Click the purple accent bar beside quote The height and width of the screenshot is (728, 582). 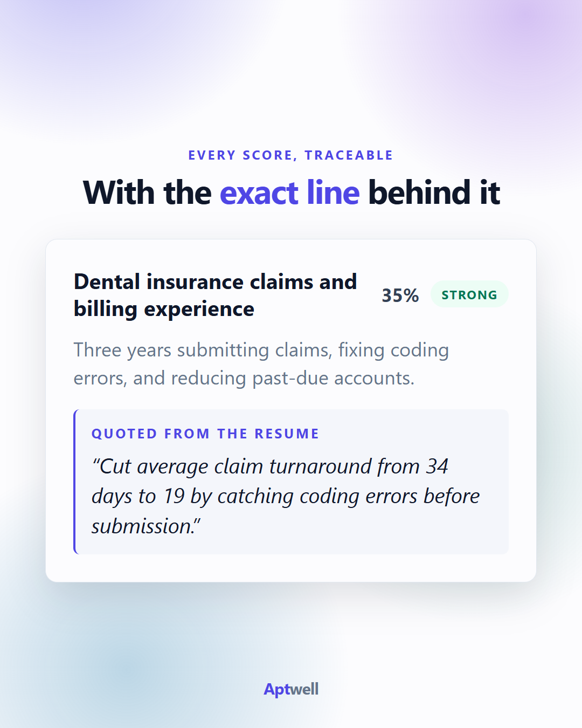coord(75,482)
